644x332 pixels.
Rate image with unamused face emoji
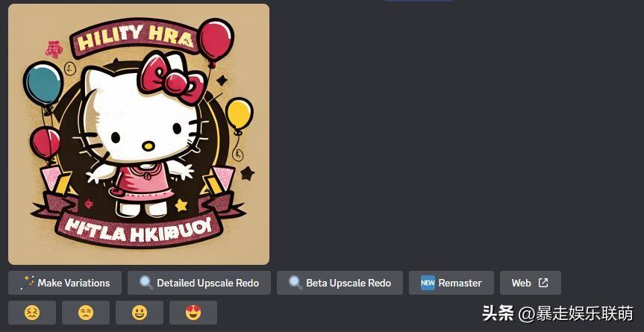click(x=86, y=313)
